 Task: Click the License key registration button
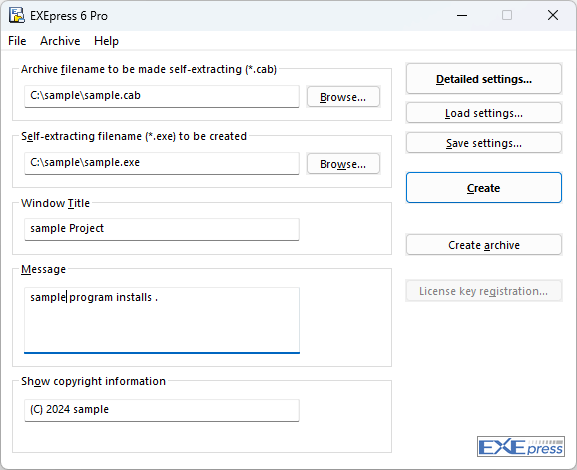tap(484, 291)
